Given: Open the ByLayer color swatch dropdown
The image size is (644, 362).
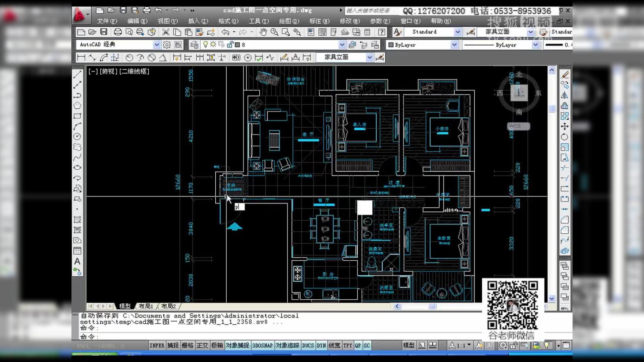Looking at the screenshot, I should tap(454, 44).
